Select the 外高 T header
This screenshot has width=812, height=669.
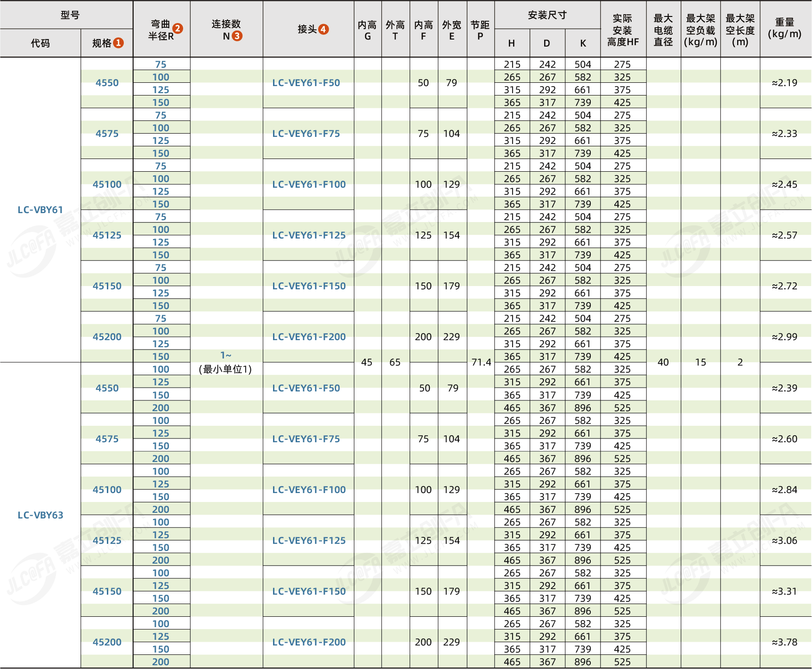[x=395, y=30]
